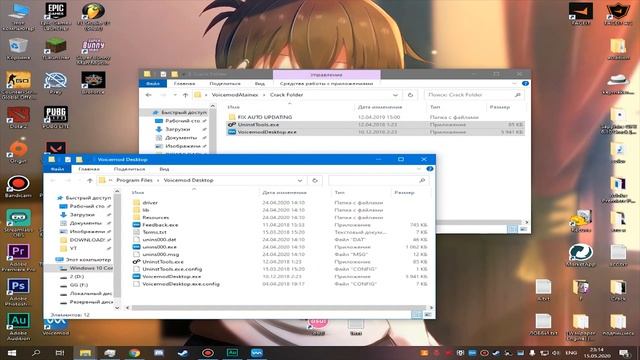Select Adobe Photoshop desktop icon
This screenshot has width=640, height=360.
coord(18,292)
